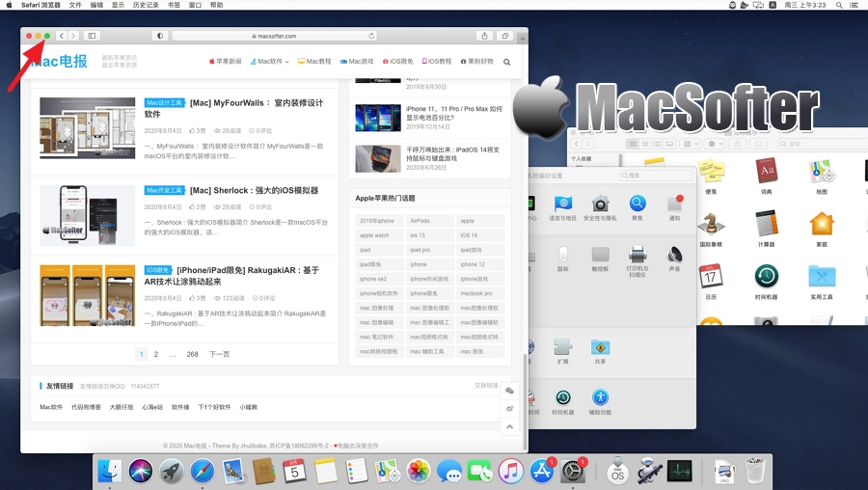Focus the macsofter.com address bar

coord(275,36)
